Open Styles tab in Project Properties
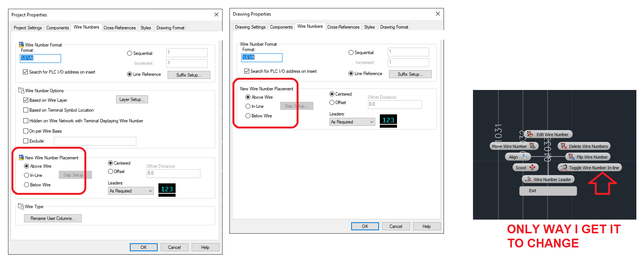The height and width of the screenshot is (260, 644). click(145, 28)
